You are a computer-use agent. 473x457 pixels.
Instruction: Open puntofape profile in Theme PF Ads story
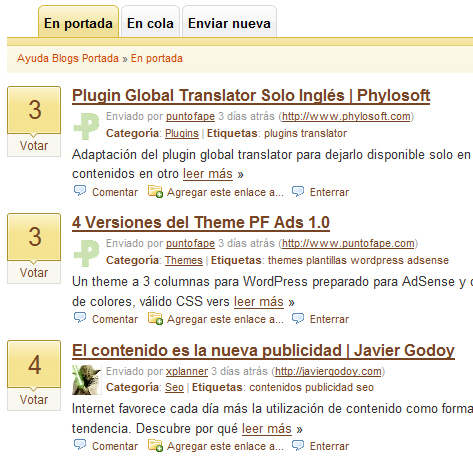tap(190, 243)
